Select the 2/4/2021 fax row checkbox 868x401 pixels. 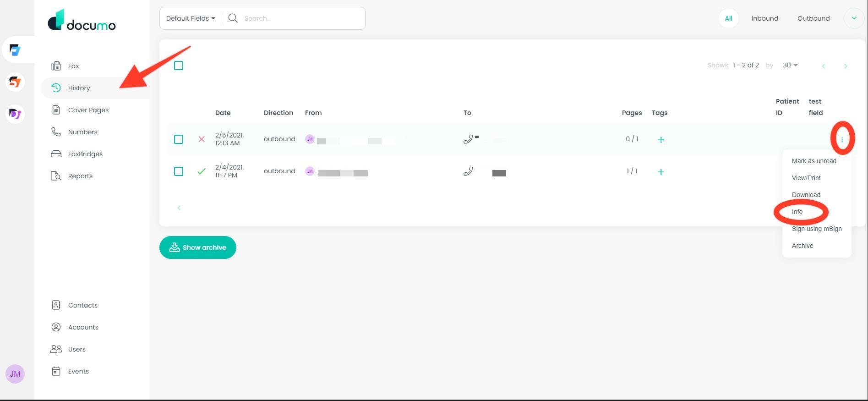179,171
